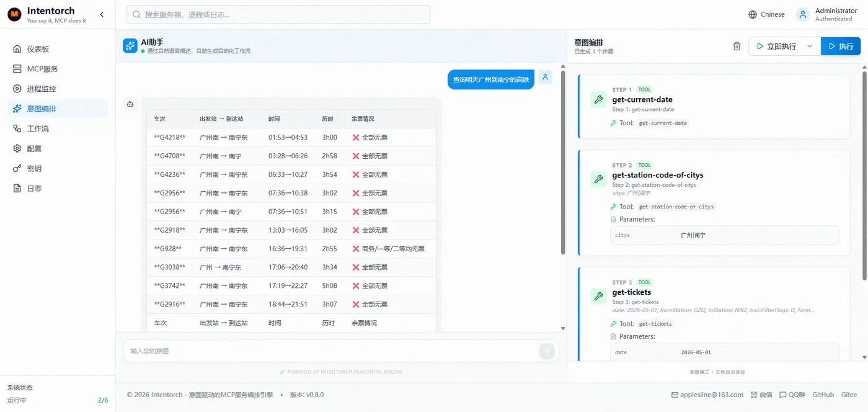Click the 商务/一等/二等均无票 status
The image size is (868, 412).
(388, 249)
